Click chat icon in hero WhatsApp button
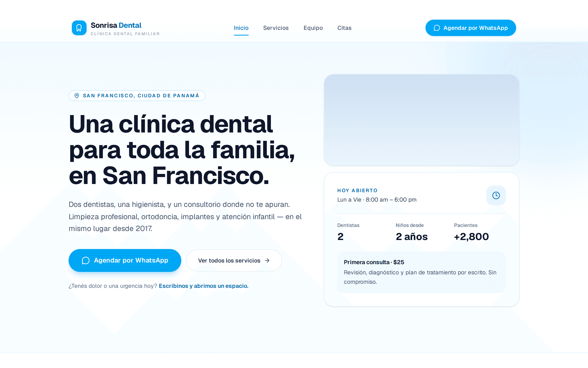 point(86,260)
